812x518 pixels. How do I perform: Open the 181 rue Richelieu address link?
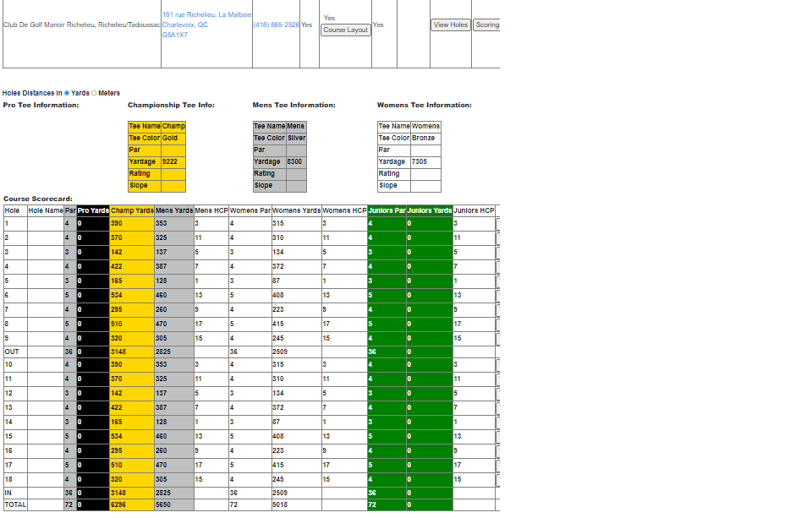pos(206,14)
